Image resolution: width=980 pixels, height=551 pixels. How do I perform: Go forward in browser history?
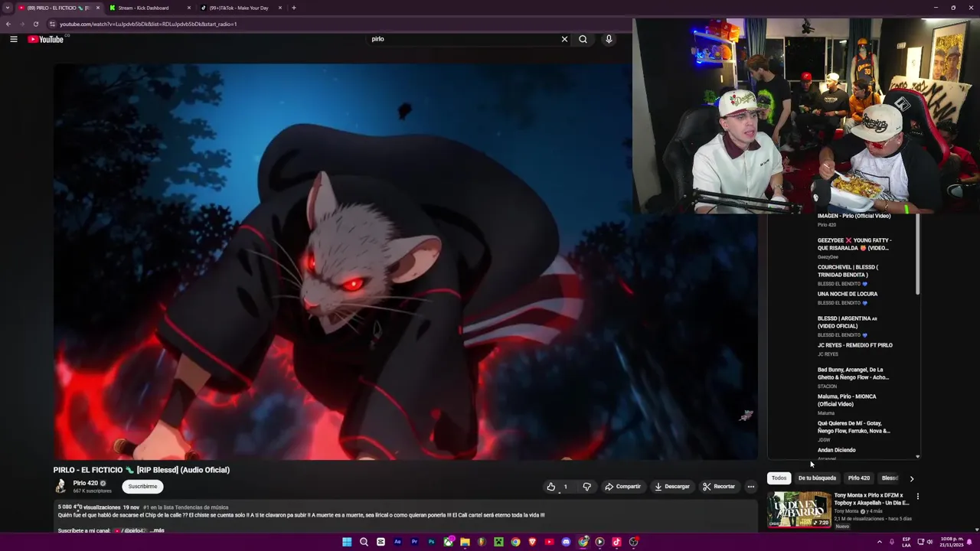pos(21,24)
